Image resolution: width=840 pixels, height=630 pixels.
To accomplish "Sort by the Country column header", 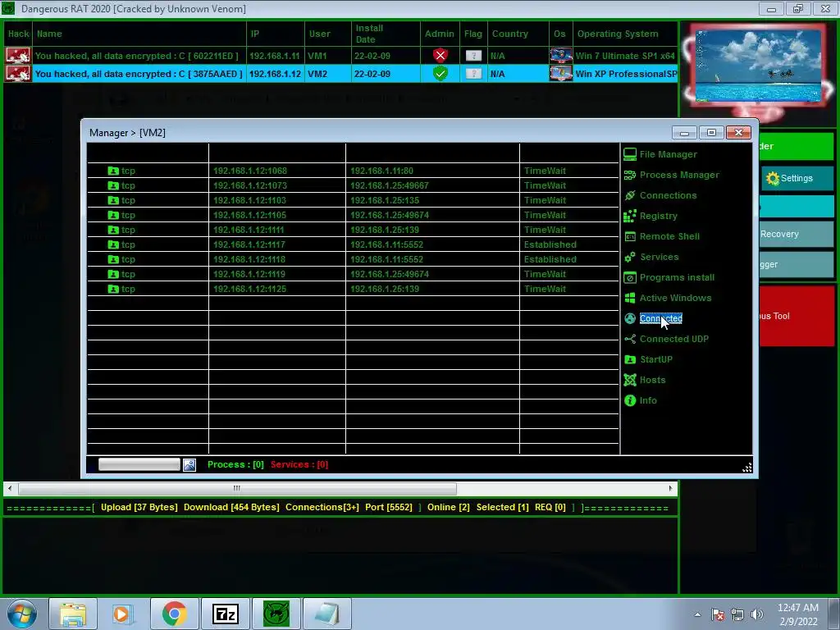I will click(518, 34).
